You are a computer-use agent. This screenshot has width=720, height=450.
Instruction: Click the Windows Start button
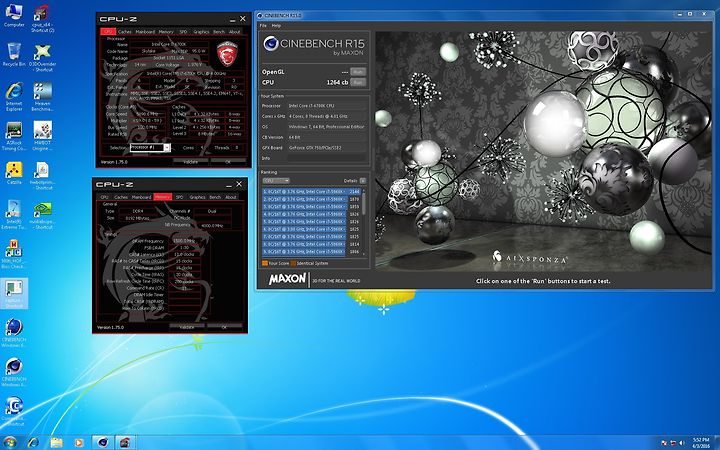coord(9,443)
